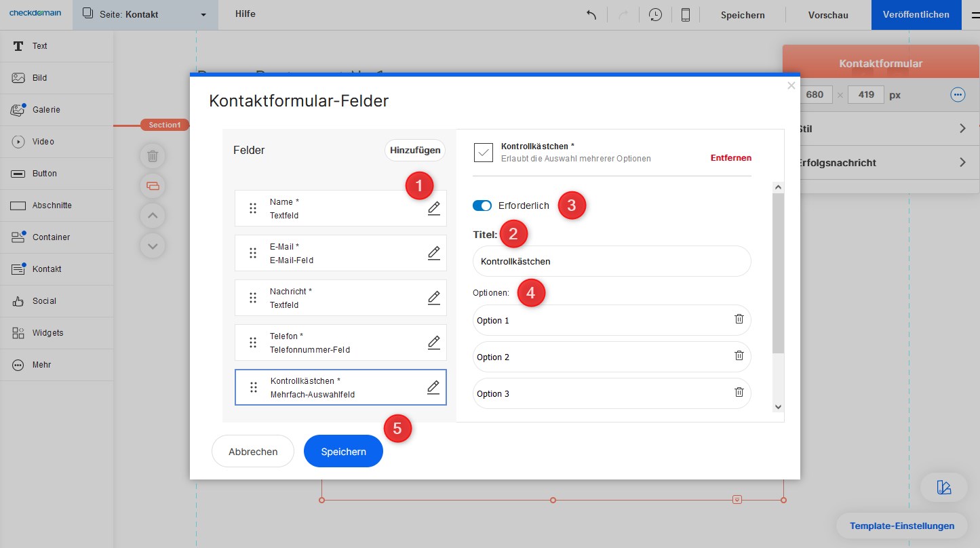Click the Titel input field
The image size is (980, 548).
point(611,261)
